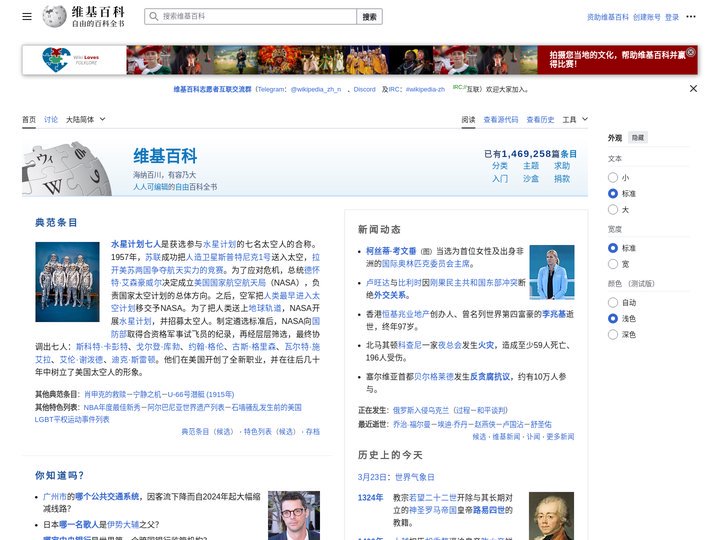Expand the 工具 tools dropdown
Viewport: 720px width, 540px height.
[575, 119]
